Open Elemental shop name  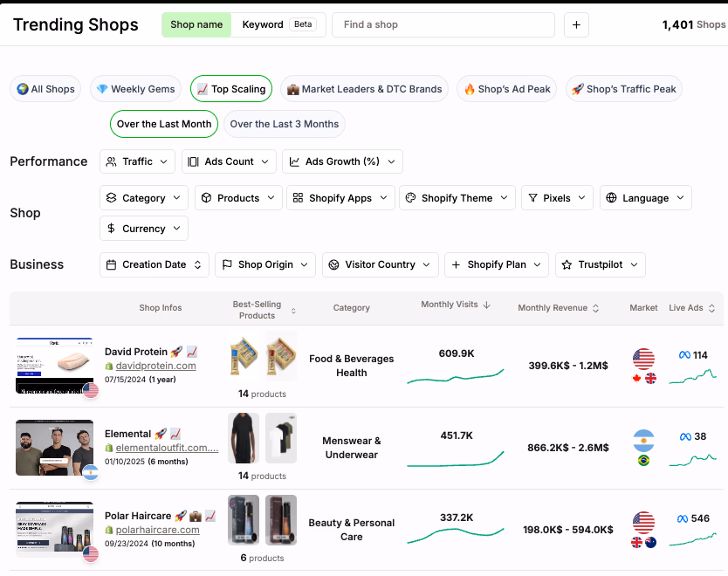(x=127, y=434)
